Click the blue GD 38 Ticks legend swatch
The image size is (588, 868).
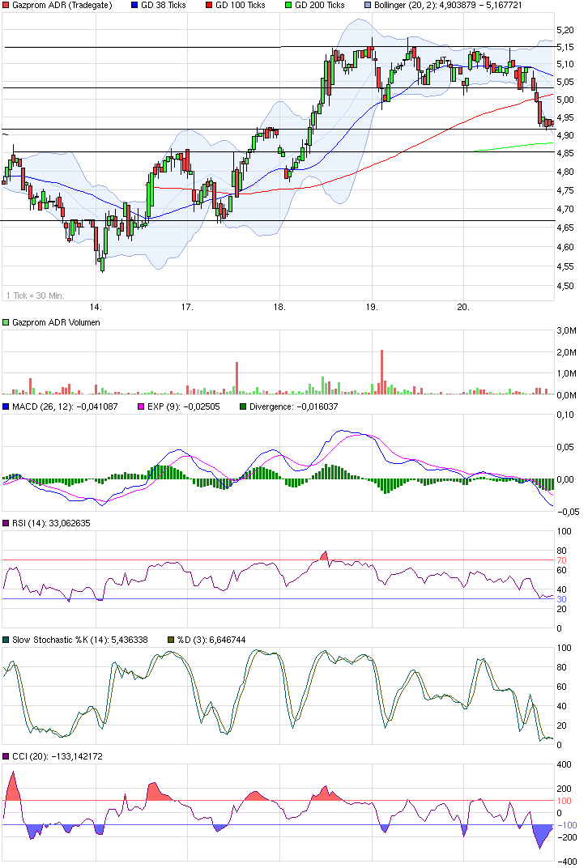point(134,5)
